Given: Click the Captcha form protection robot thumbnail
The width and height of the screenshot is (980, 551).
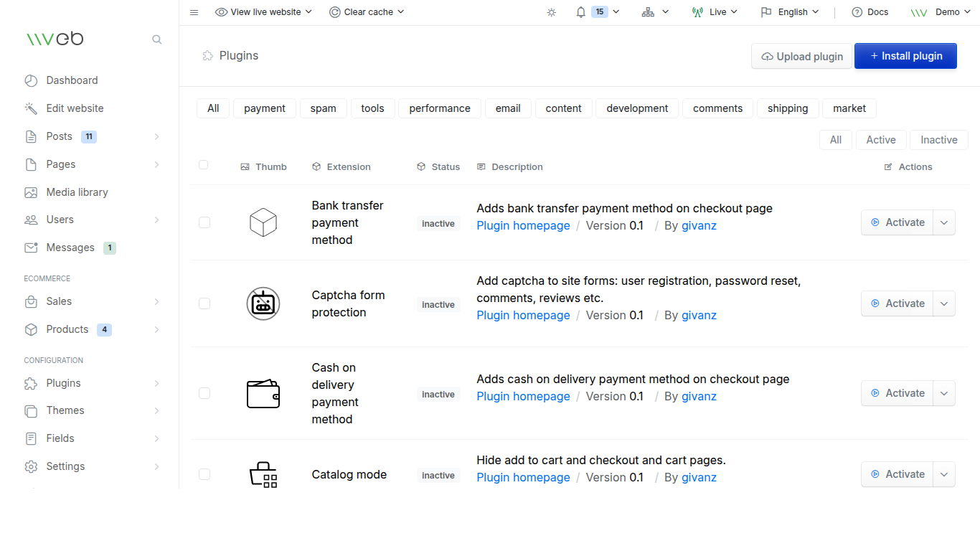Looking at the screenshot, I should point(263,303).
